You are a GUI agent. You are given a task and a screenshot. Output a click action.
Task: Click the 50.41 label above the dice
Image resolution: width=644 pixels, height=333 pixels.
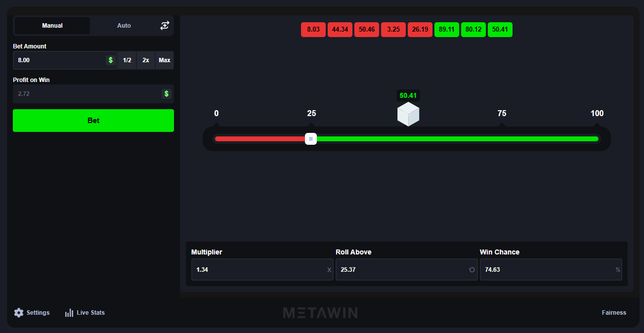click(x=408, y=95)
